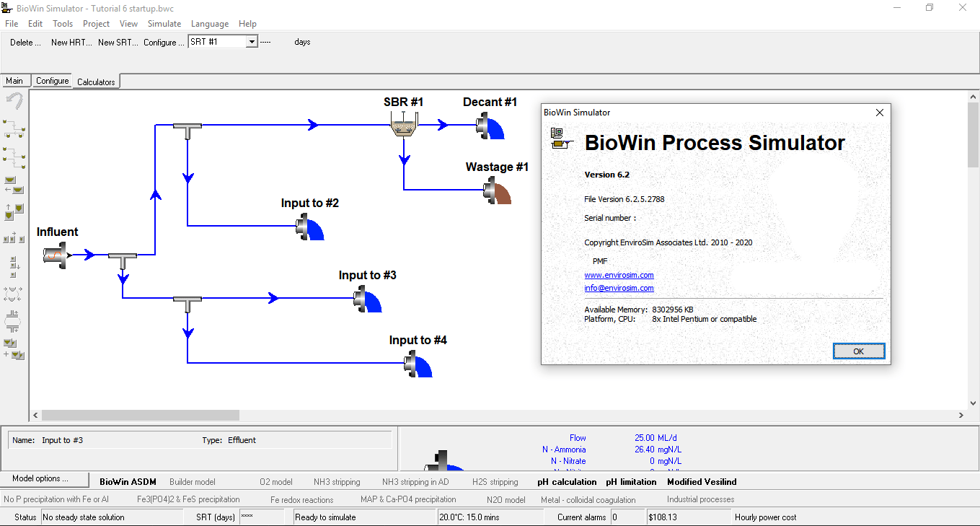
Task: Click the Configure ... toolbar button
Action: point(164,43)
